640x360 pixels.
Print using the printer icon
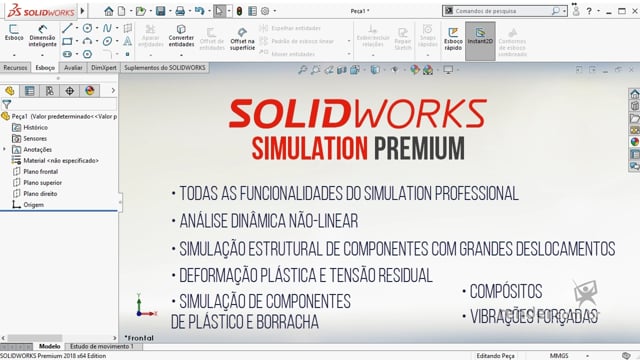(180, 11)
